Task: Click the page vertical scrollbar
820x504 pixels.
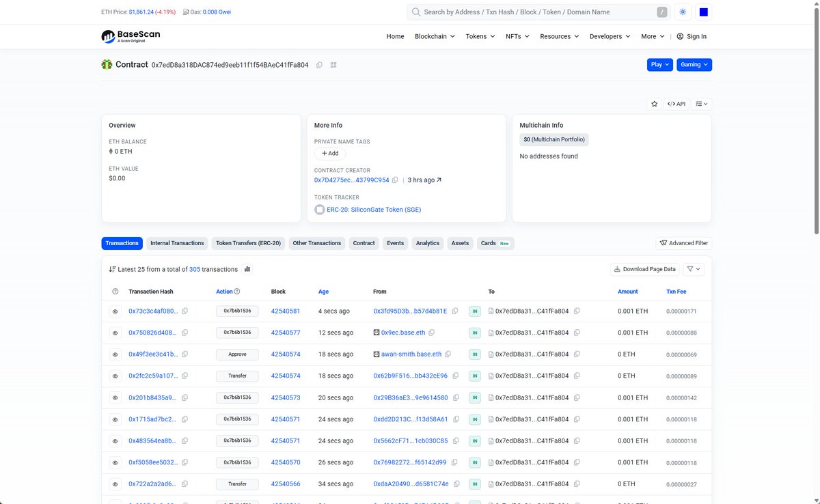Action: 816,123
